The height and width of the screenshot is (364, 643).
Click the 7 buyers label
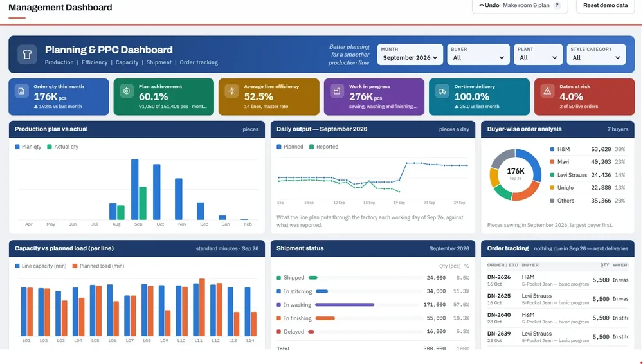pos(617,129)
